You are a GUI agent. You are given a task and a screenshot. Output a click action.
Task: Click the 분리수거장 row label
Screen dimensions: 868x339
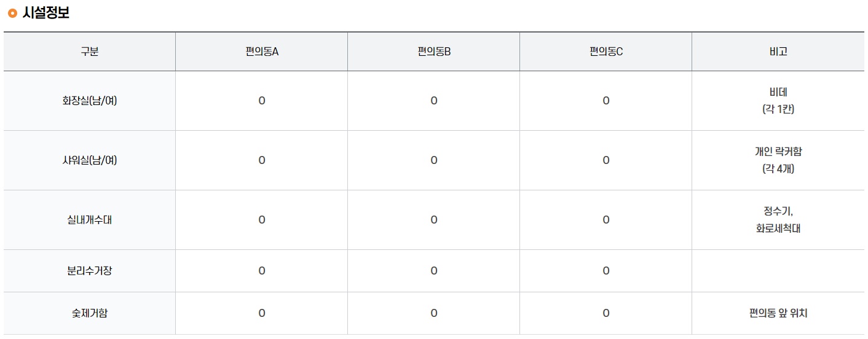pos(90,271)
